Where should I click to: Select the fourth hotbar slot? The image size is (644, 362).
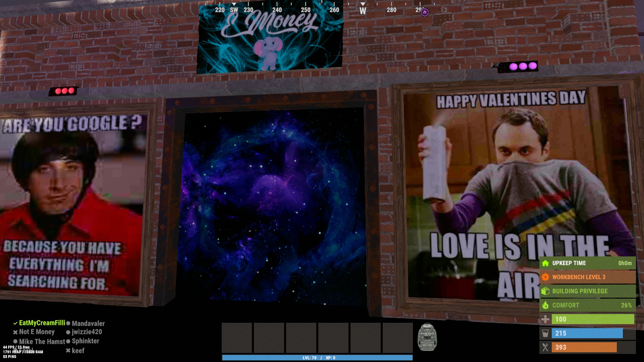[333, 338]
